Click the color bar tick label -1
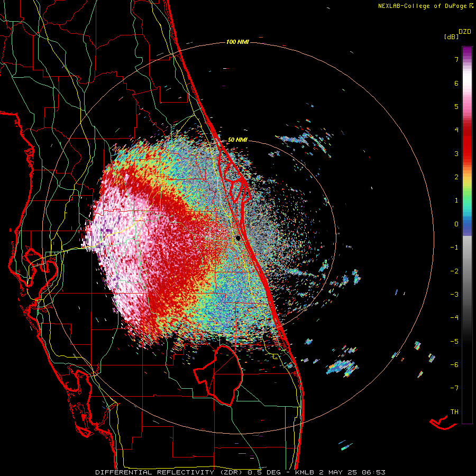This screenshot has height=476, width=476. (454, 248)
